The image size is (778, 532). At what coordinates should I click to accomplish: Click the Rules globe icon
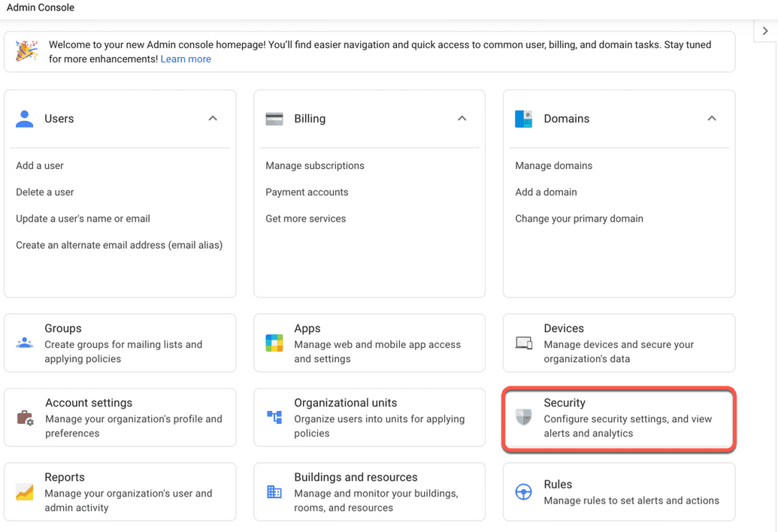[x=525, y=492]
